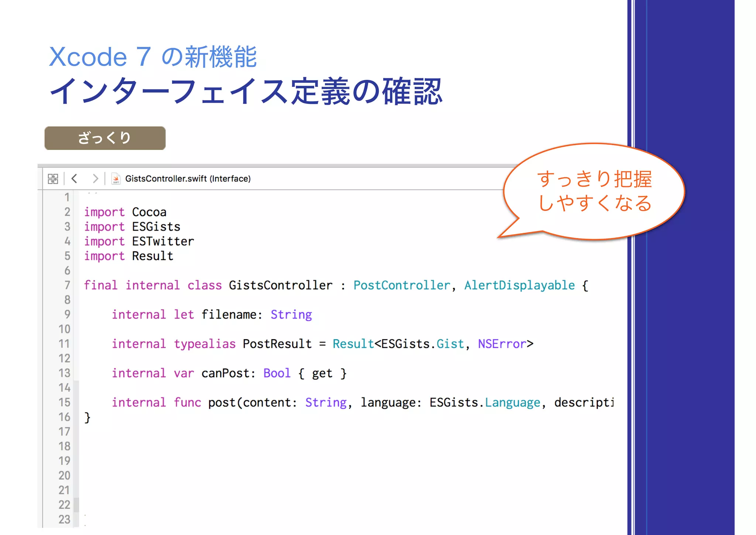Click the AlertDisplayable protocol name
Screen dimensions: 756x535
tap(519, 285)
